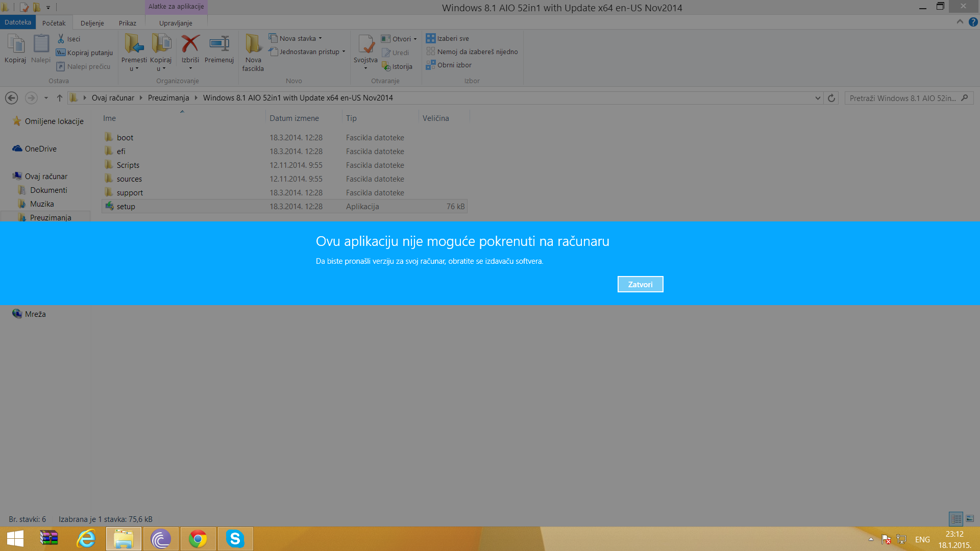Viewport: 980px width, 551px height.
Task: Expand address bar history dropdown
Action: 818,98
